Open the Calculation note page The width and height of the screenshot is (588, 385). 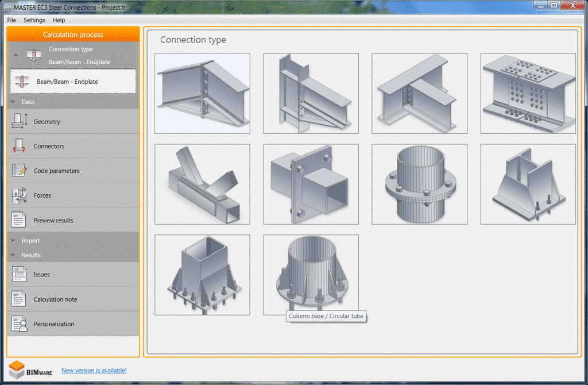[x=73, y=299]
